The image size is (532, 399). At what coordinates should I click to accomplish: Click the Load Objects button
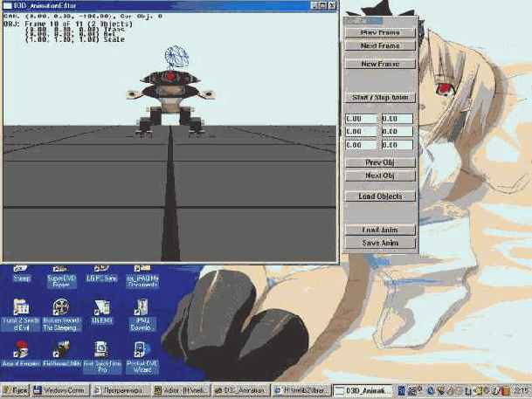click(x=379, y=196)
